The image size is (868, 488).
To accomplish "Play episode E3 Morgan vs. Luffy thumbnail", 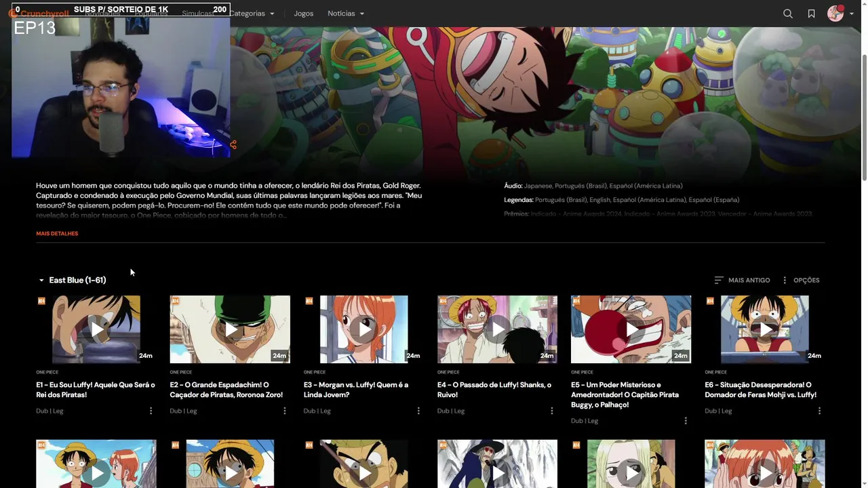I will (363, 329).
